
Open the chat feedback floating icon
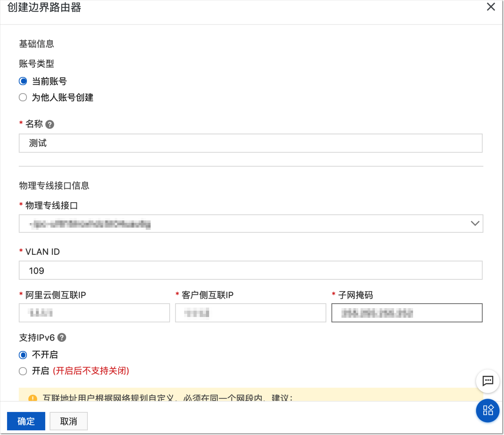coord(488,381)
